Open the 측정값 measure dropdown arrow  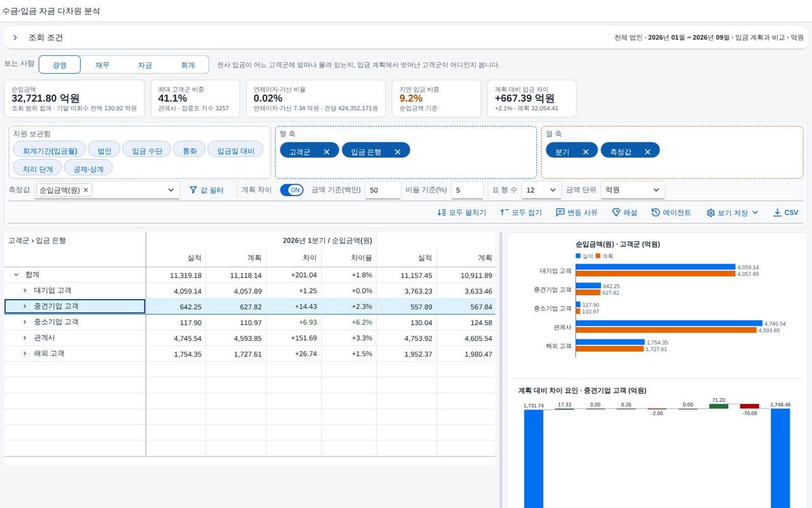click(x=171, y=190)
